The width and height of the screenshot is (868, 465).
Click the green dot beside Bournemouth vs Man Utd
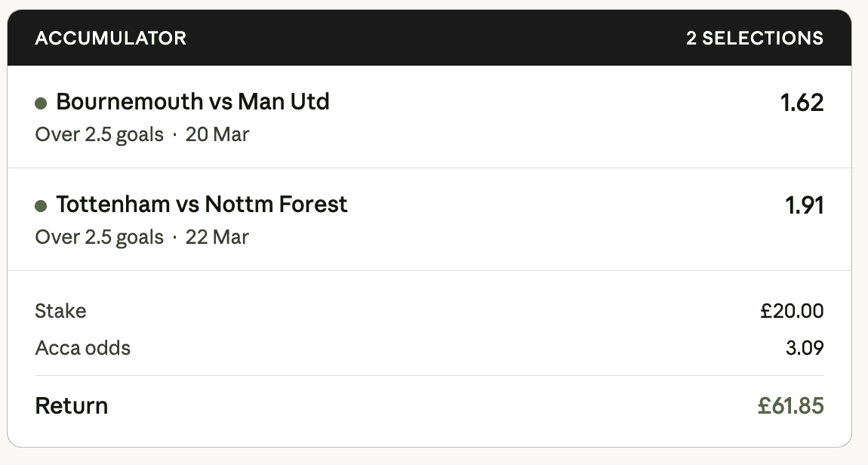pos(41,103)
